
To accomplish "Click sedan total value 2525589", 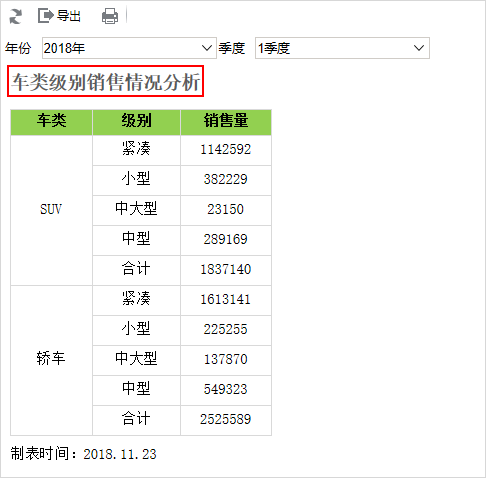I will 226,419.
